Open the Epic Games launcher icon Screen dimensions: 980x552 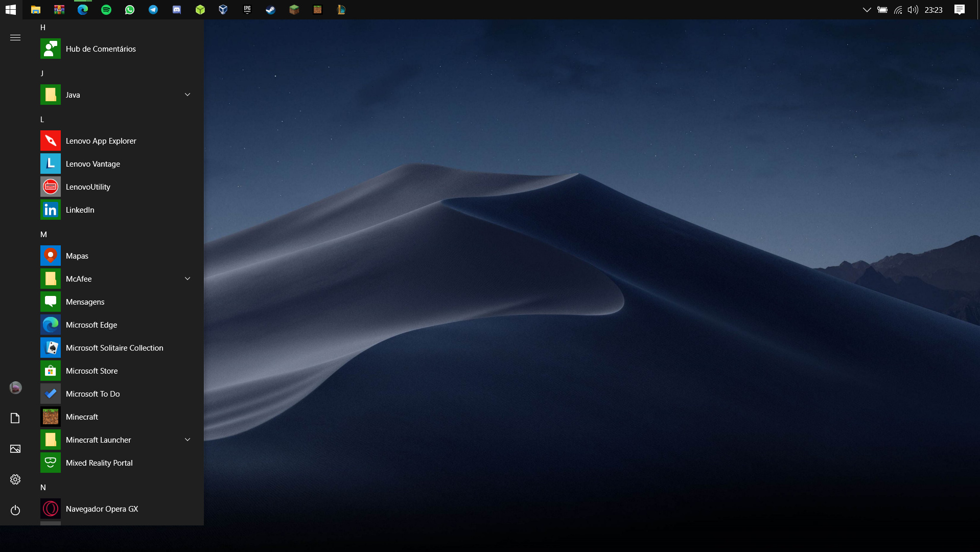click(x=247, y=10)
